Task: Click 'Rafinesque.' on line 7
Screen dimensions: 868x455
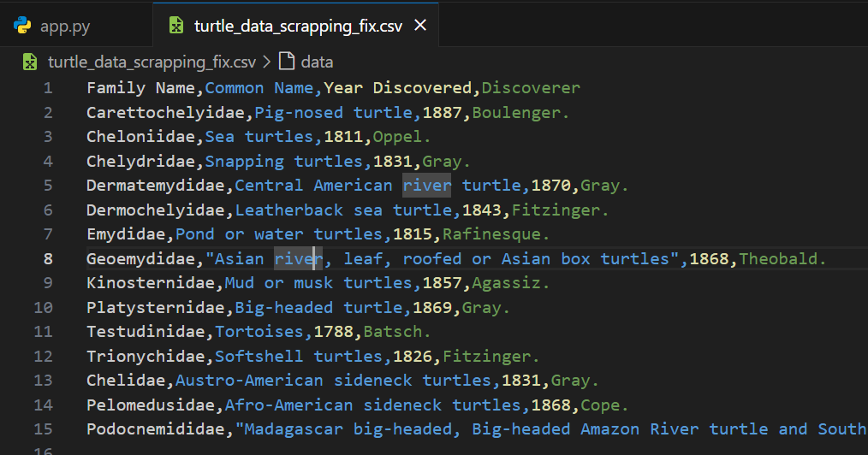Action: [x=496, y=233]
